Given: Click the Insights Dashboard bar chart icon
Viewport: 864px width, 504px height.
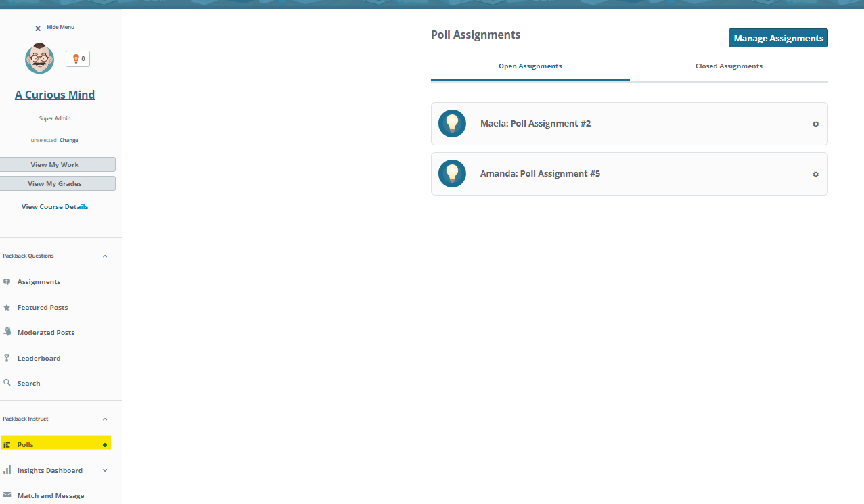Looking at the screenshot, I should [7, 470].
